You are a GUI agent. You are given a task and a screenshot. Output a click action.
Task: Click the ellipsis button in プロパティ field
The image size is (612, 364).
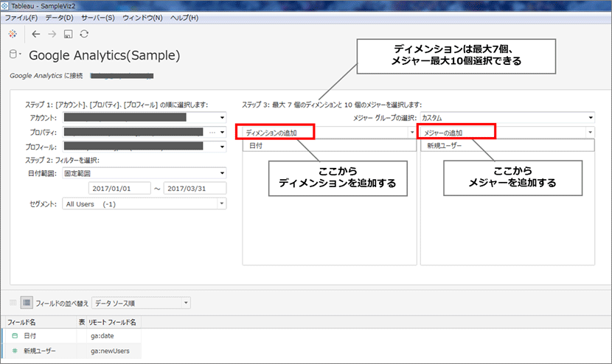pos(212,132)
